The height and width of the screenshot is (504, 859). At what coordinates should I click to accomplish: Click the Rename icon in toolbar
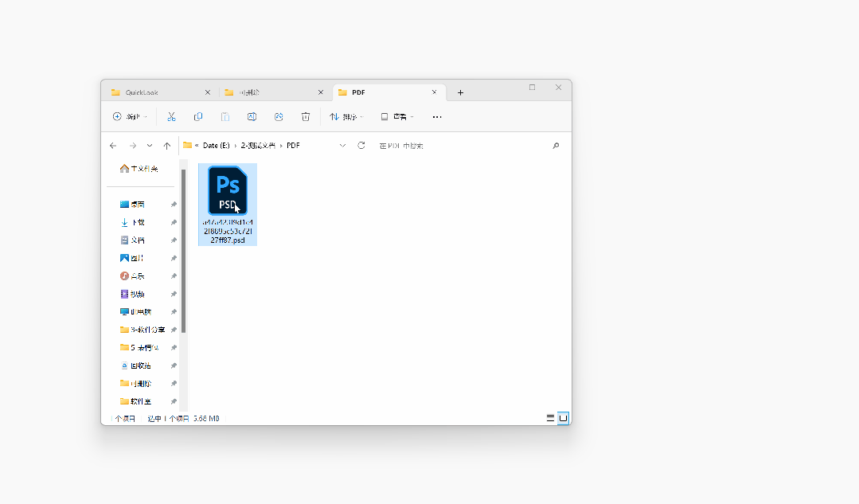pyautogui.click(x=252, y=117)
